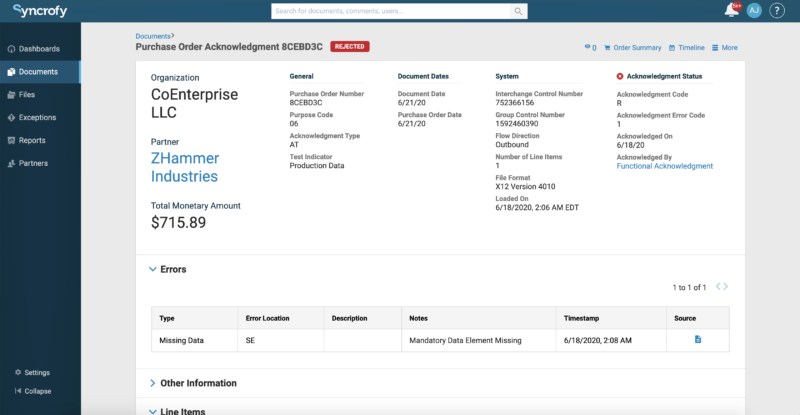Open the source document icon in Errors table

pos(698,340)
